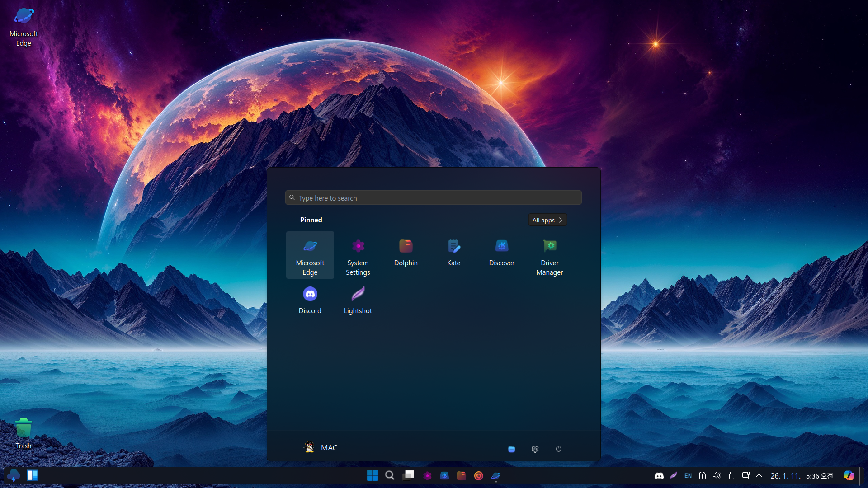Viewport: 868px width, 488px height.
Task: Open Kate text editor
Action: point(453,253)
